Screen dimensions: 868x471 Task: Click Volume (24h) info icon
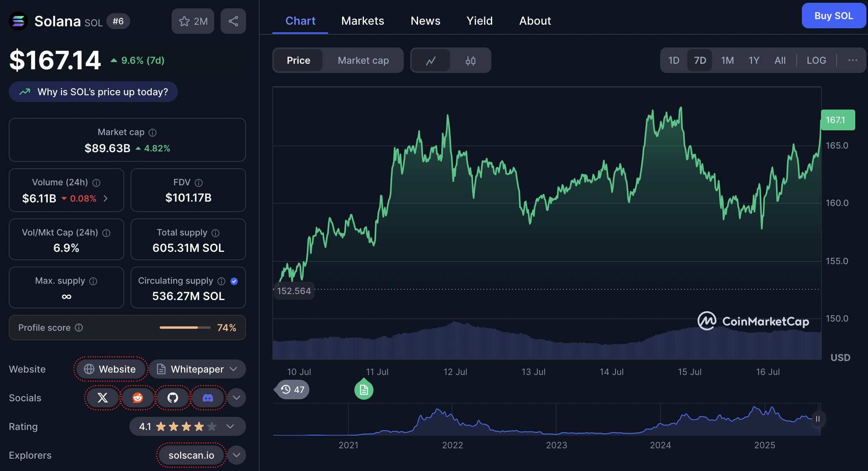(x=96, y=183)
